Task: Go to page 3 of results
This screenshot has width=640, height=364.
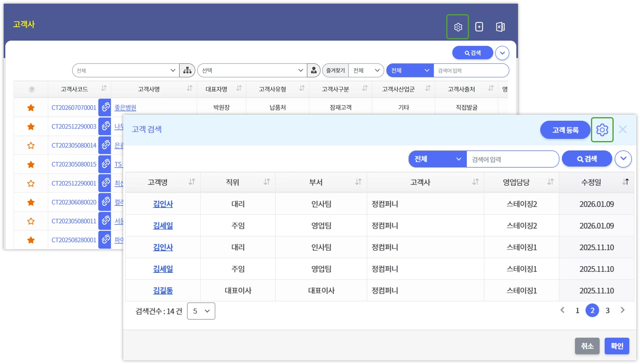Action: 608,310
